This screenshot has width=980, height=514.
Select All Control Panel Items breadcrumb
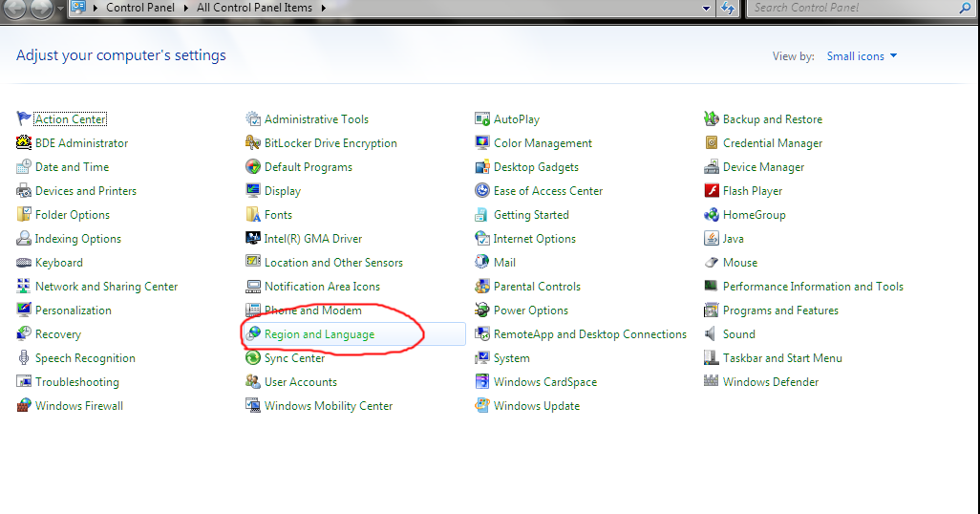pyautogui.click(x=254, y=8)
